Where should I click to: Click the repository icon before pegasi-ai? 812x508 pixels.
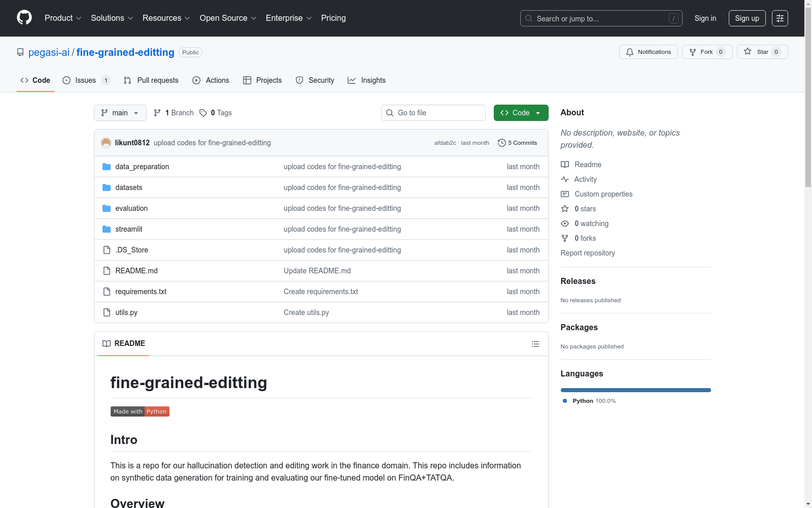point(20,52)
